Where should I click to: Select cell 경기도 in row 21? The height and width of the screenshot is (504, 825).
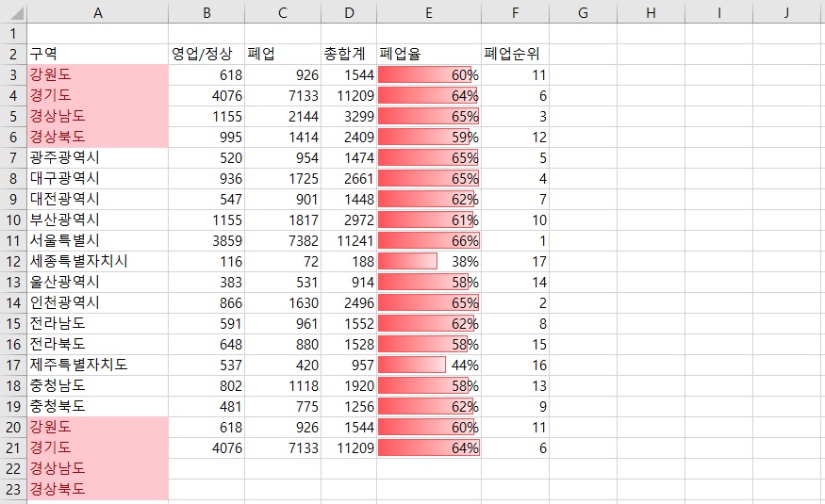97,447
